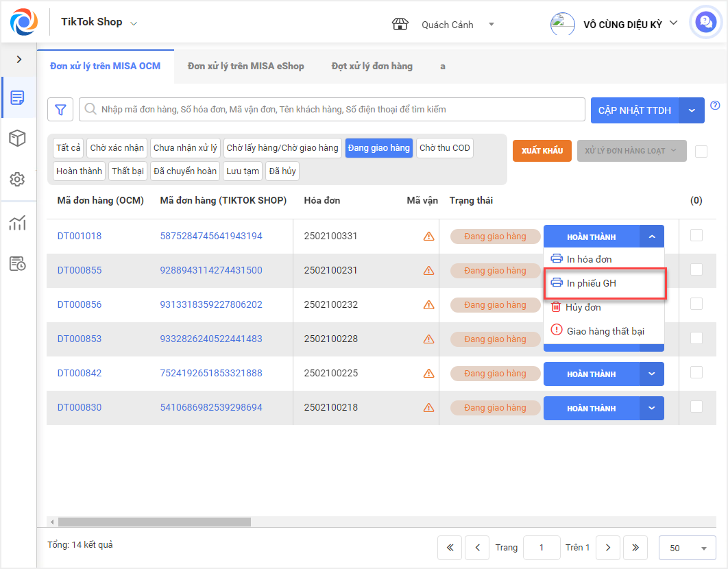Click the help question mark icon
Image resolution: width=728 pixels, height=569 pixels.
pos(716,106)
